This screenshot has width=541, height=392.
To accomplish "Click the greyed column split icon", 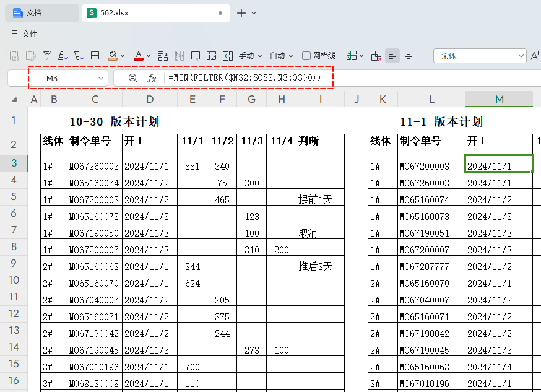I will pos(180,56).
